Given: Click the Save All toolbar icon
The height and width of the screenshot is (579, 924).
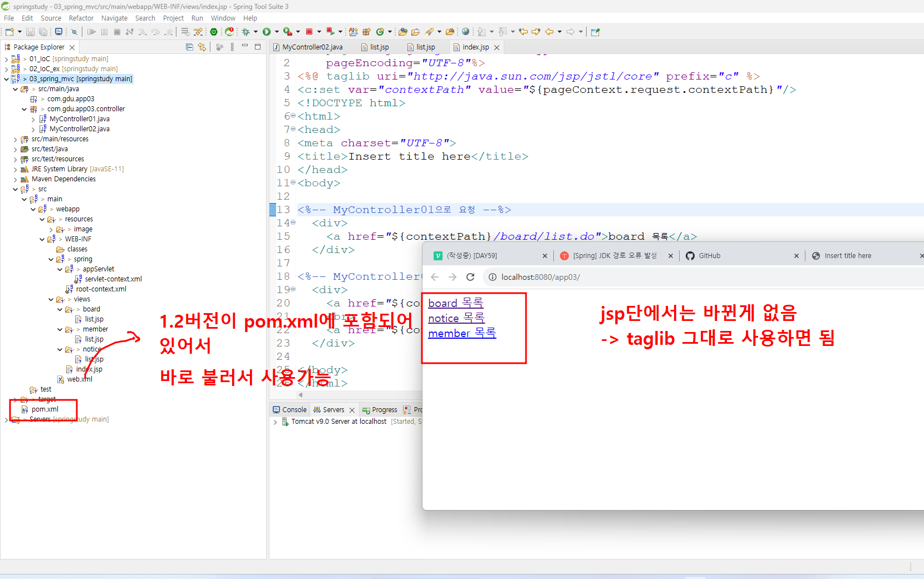Looking at the screenshot, I should coord(43,32).
